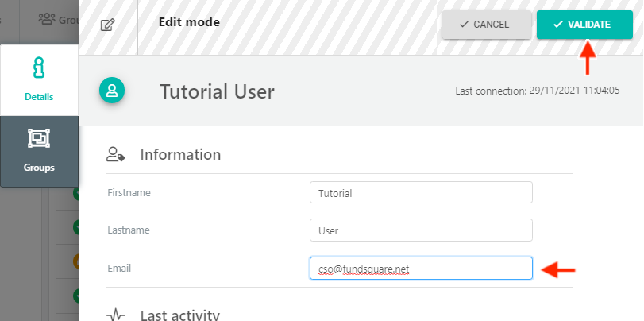Click the Last activity pulse icon
644x321 pixels.
(x=115, y=315)
